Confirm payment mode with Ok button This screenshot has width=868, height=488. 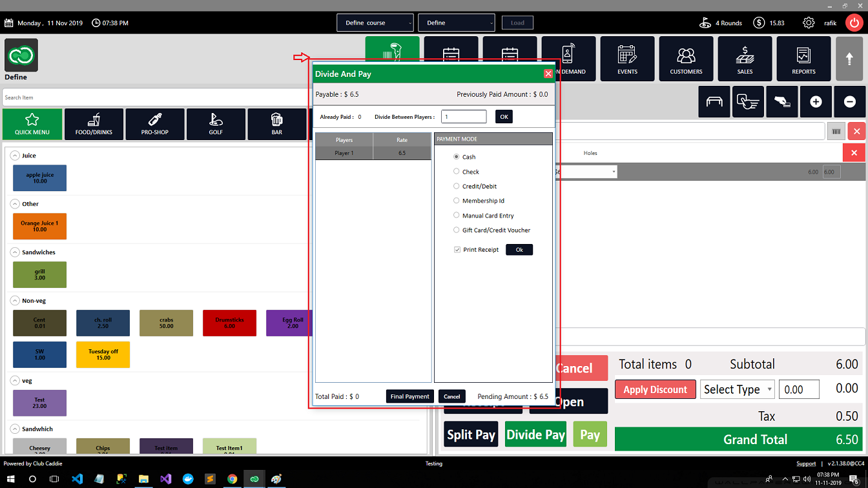[519, 250]
